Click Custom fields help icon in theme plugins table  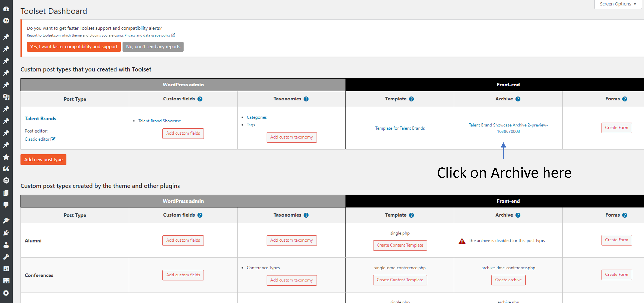pyautogui.click(x=200, y=215)
